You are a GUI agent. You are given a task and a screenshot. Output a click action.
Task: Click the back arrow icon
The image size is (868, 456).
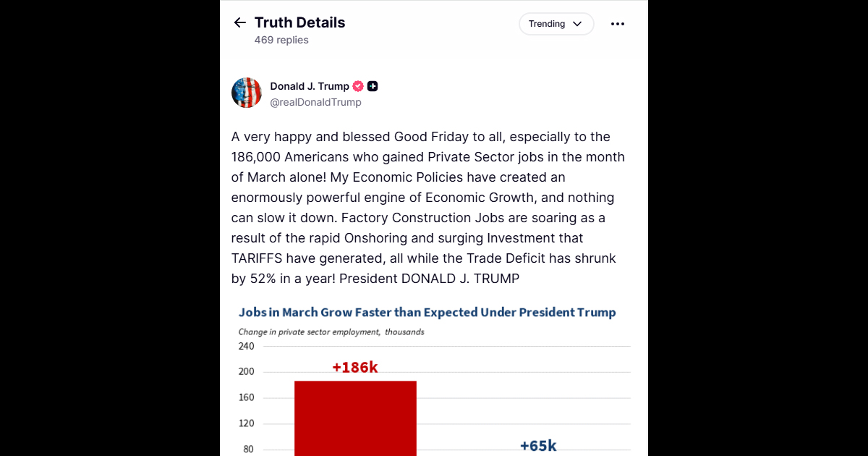tap(240, 23)
